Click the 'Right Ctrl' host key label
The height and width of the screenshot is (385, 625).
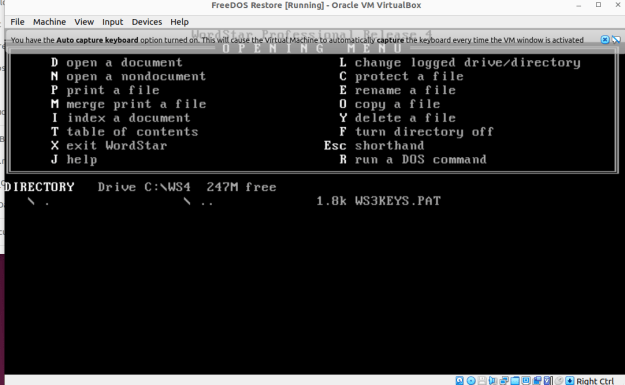click(595, 381)
